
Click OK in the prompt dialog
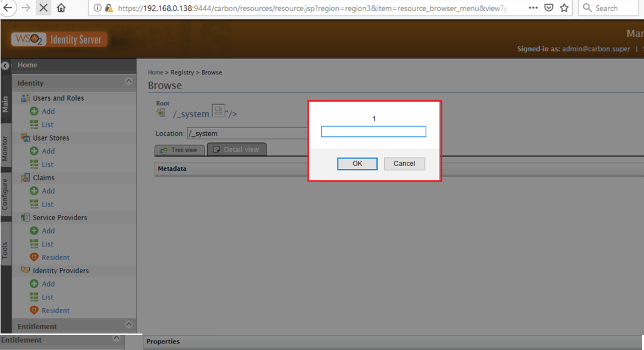pos(357,164)
